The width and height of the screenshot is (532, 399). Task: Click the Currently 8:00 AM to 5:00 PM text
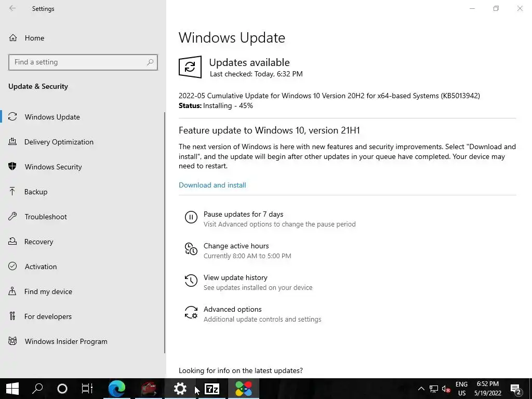click(247, 256)
